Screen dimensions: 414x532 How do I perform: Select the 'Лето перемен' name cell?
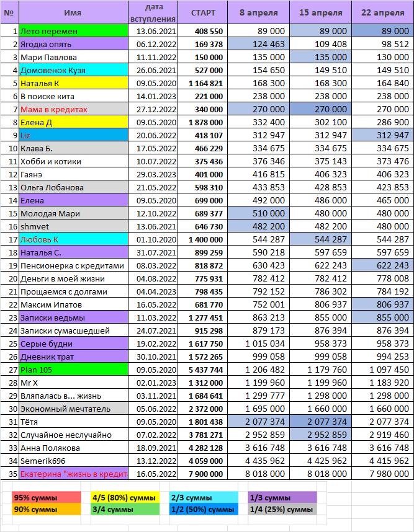(x=73, y=31)
